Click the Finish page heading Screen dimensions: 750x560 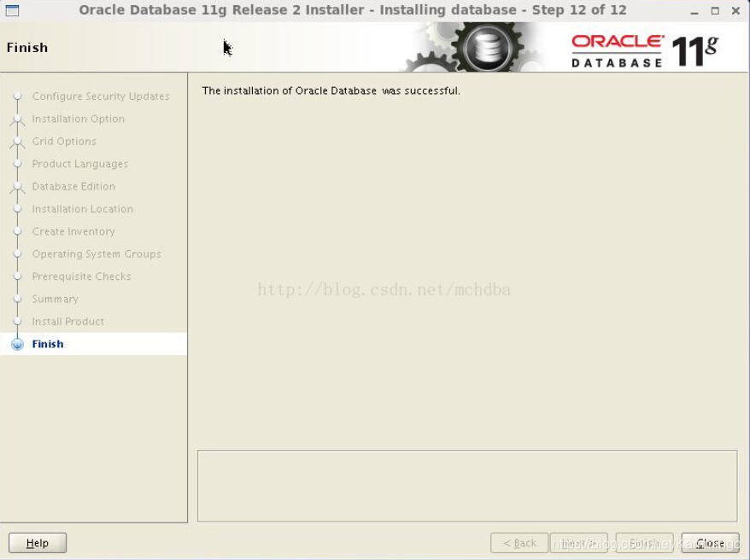tap(27, 48)
